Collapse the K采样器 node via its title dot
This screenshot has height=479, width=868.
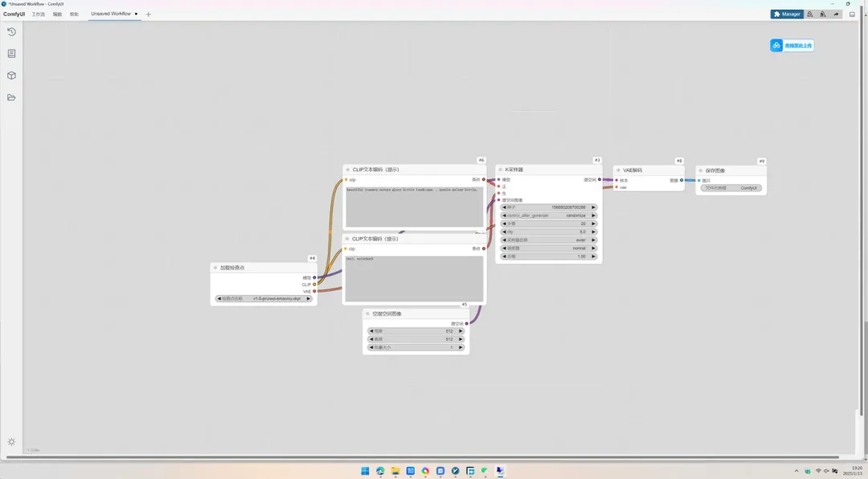(501, 170)
